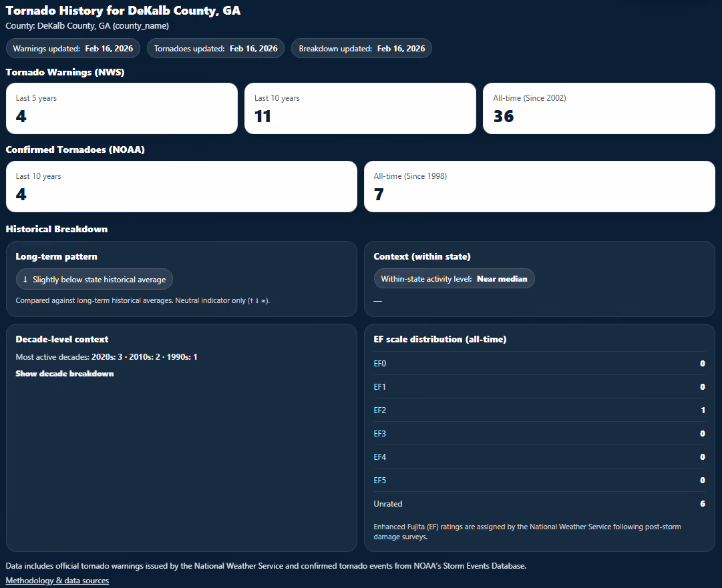Click the Long-term pattern heading

point(56,256)
